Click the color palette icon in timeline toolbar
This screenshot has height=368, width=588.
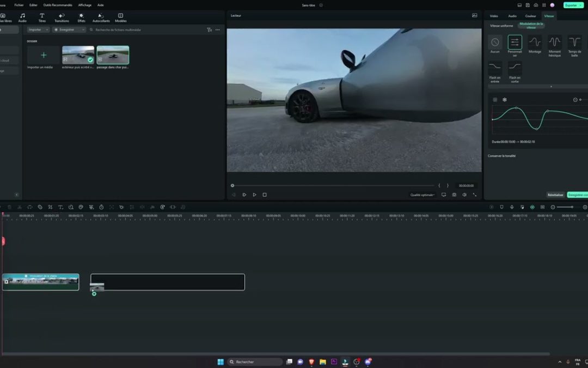pos(81,207)
